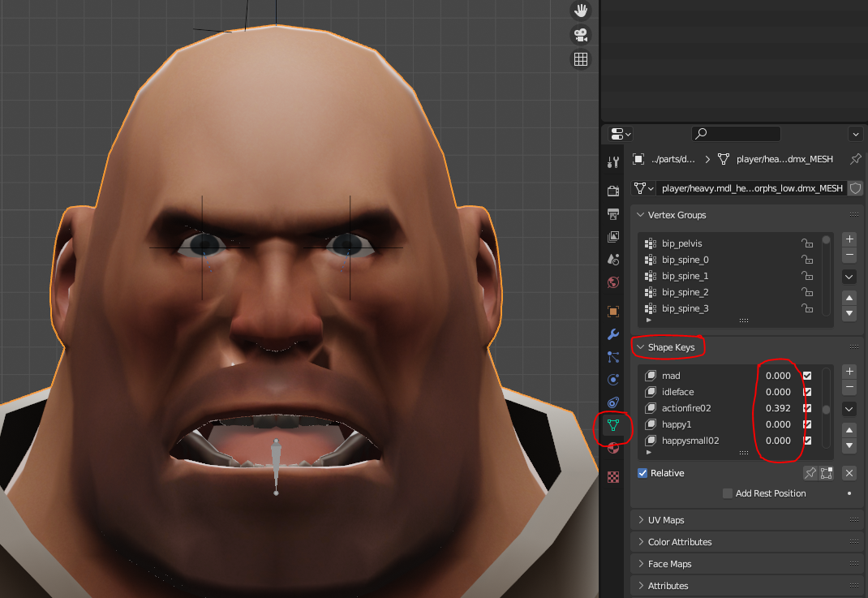
Task: Open the Output properties tab
Action: coord(612,213)
